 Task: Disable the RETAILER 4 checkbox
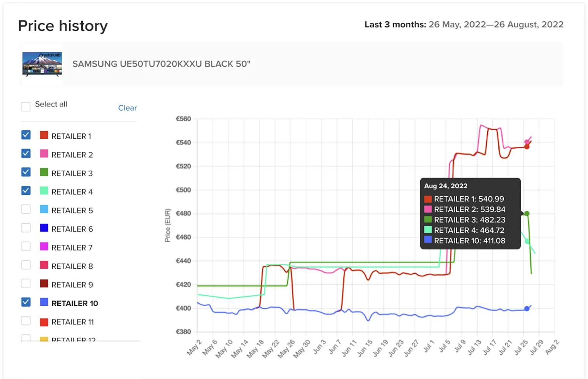(x=25, y=190)
